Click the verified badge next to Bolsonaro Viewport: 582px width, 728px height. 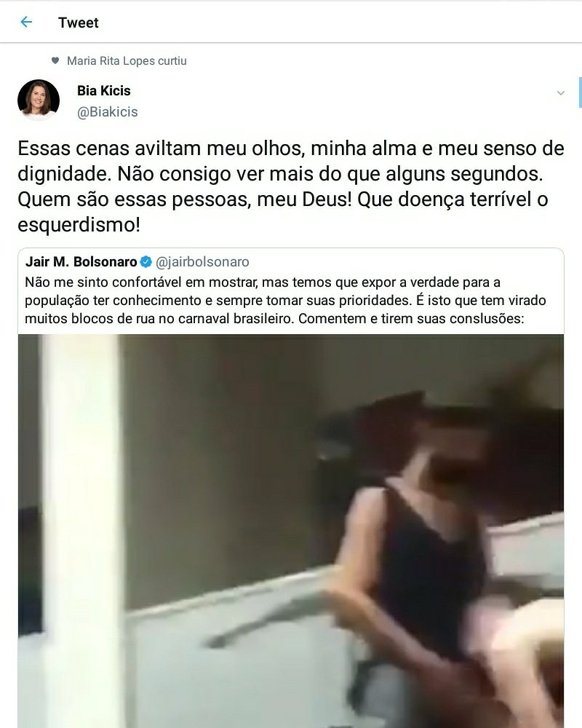(x=145, y=262)
